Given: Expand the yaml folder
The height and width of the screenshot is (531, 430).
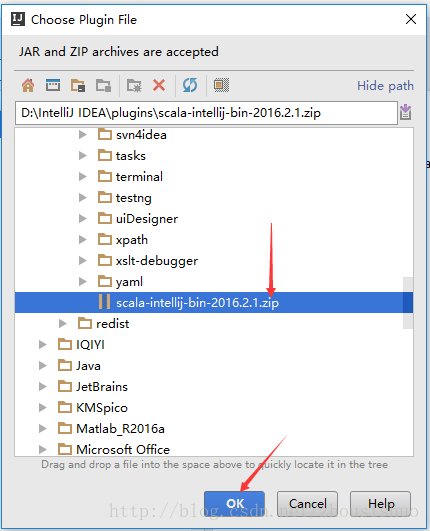Looking at the screenshot, I should pyautogui.click(x=82, y=282).
